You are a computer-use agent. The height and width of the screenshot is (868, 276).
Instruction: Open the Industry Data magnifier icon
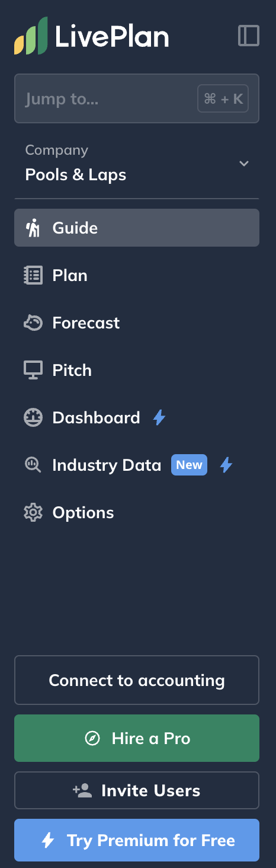33,465
